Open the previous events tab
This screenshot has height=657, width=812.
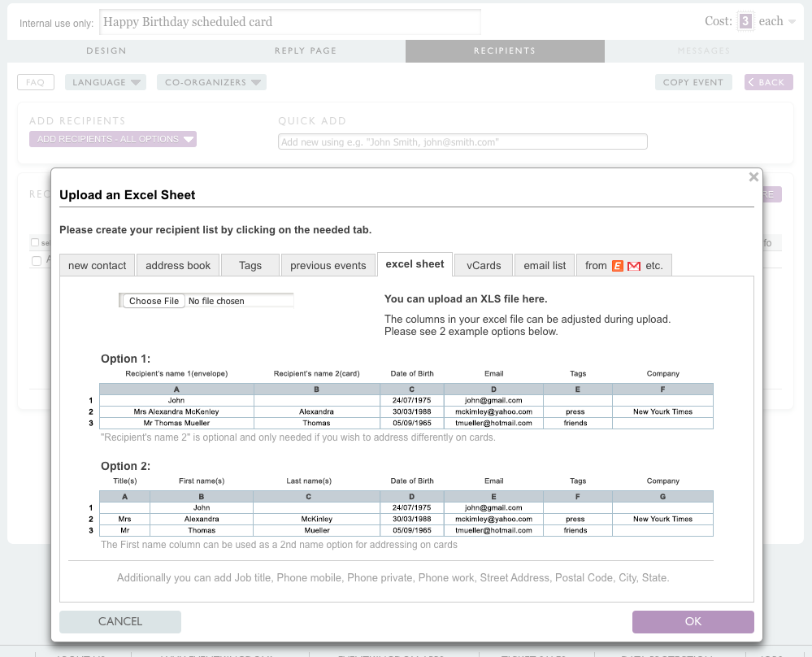pyautogui.click(x=328, y=266)
